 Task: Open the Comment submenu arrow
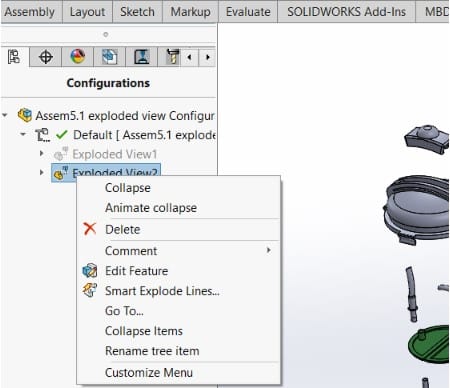pos(269,250)
